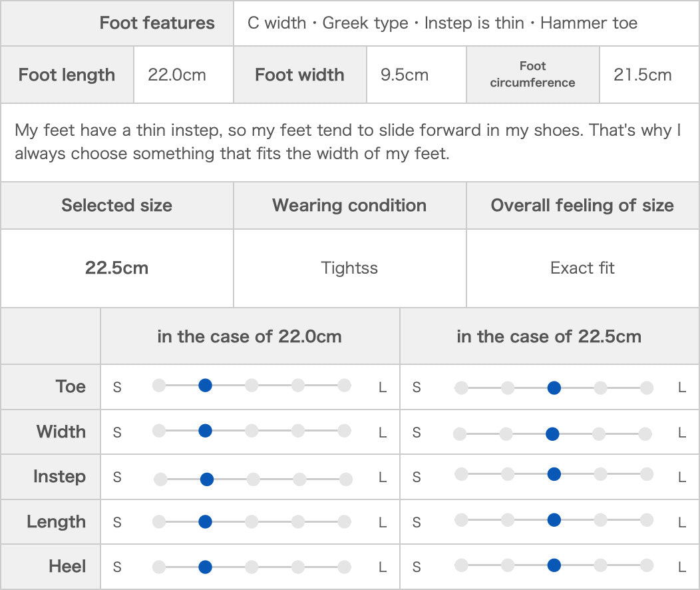Click the smallest (leftmost) Heel dot for 22.5cm
The height and width of the screenshot is (590, 700).
pyautogui.click(x=461, y=565)
